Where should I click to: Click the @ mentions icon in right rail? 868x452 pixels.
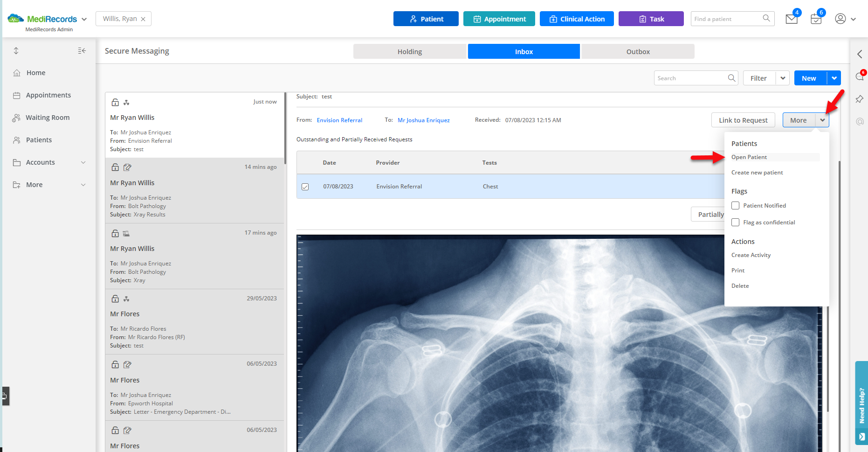click(860, 122)
